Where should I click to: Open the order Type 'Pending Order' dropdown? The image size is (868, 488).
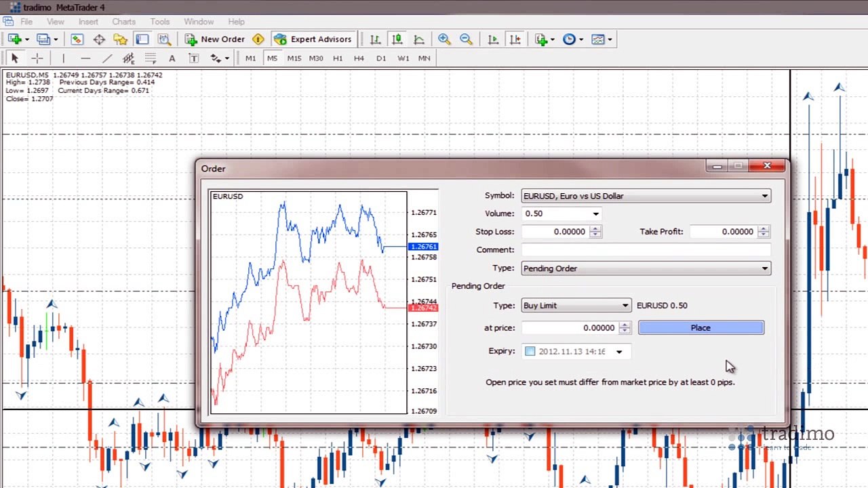point(646,268)
